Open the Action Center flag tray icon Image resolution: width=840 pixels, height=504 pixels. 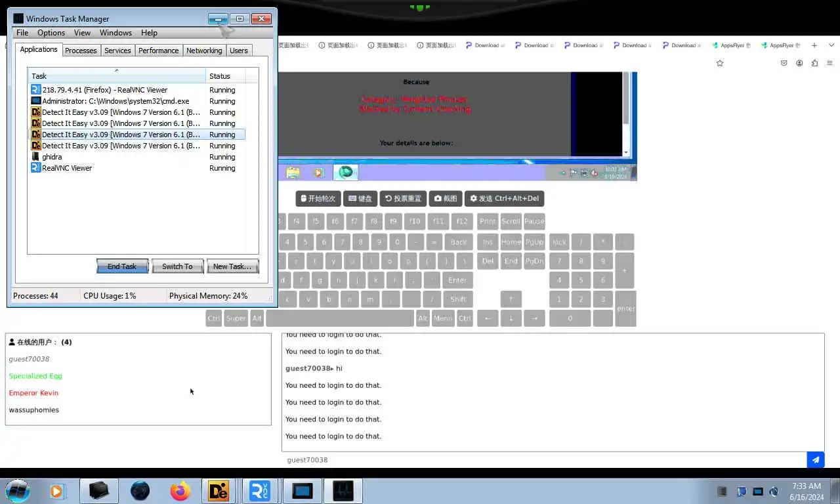point(742,492)
